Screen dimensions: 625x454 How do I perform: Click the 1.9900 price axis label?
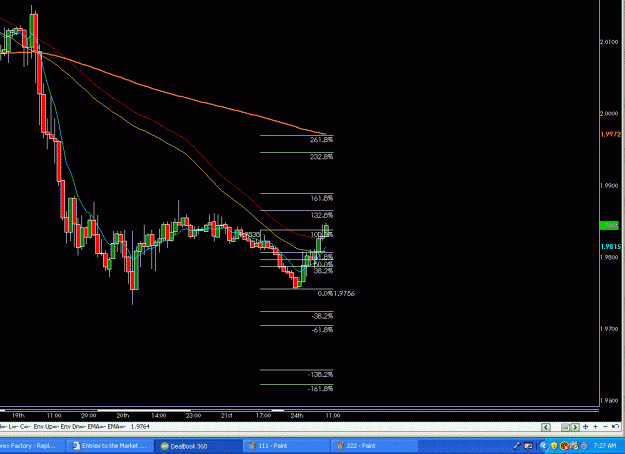click(609, 185)
